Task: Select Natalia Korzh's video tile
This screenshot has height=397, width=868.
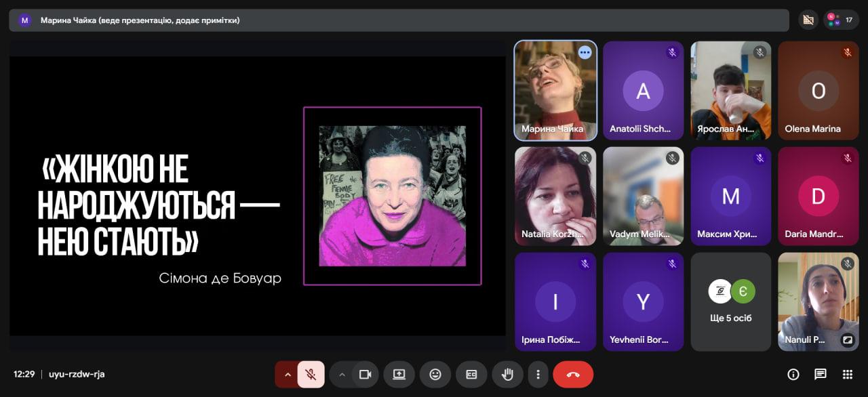Action: pos(555,196)
